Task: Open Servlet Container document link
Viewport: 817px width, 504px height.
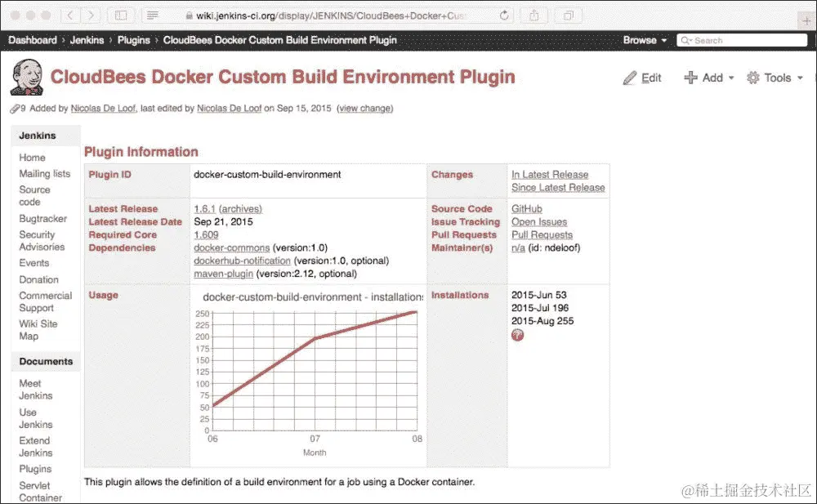Action: coord(40,492)
